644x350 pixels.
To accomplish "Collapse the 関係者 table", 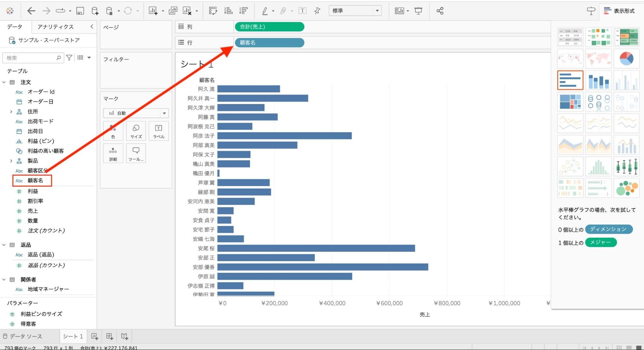I will coord(4,279).
